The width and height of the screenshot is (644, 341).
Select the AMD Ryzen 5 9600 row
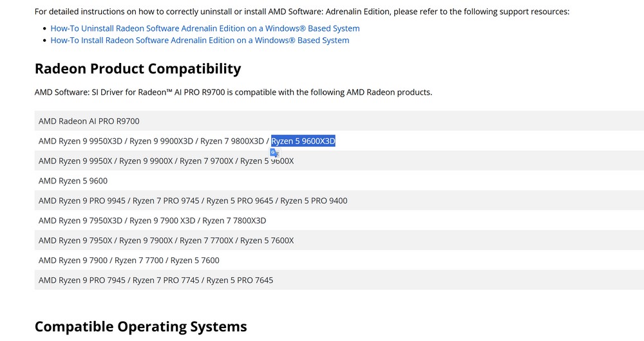click(x=339, y=181)
